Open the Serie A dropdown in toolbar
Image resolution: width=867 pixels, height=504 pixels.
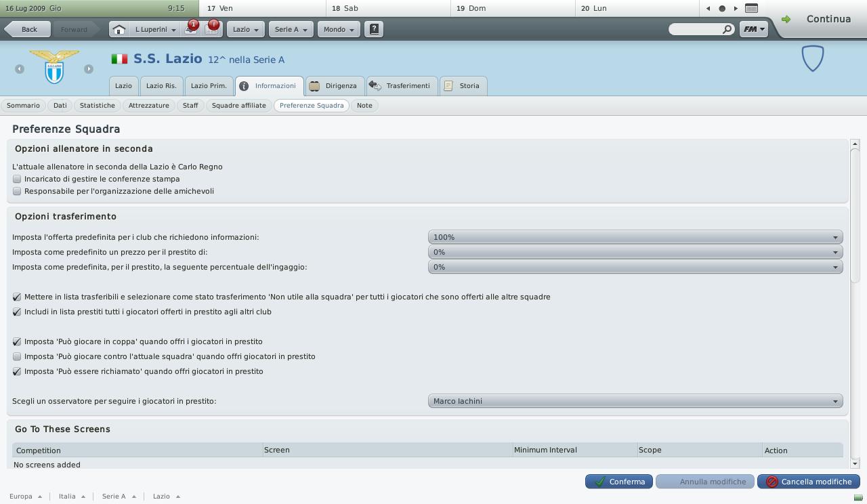coord(291,29)
